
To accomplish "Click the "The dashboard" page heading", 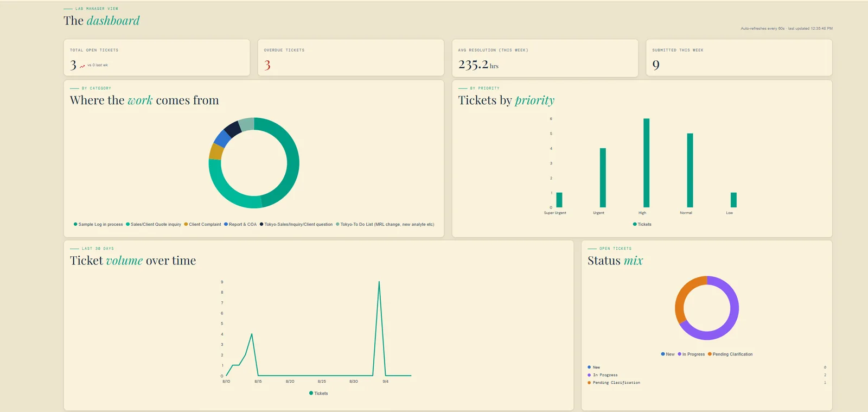I will (x=101, y=21).
